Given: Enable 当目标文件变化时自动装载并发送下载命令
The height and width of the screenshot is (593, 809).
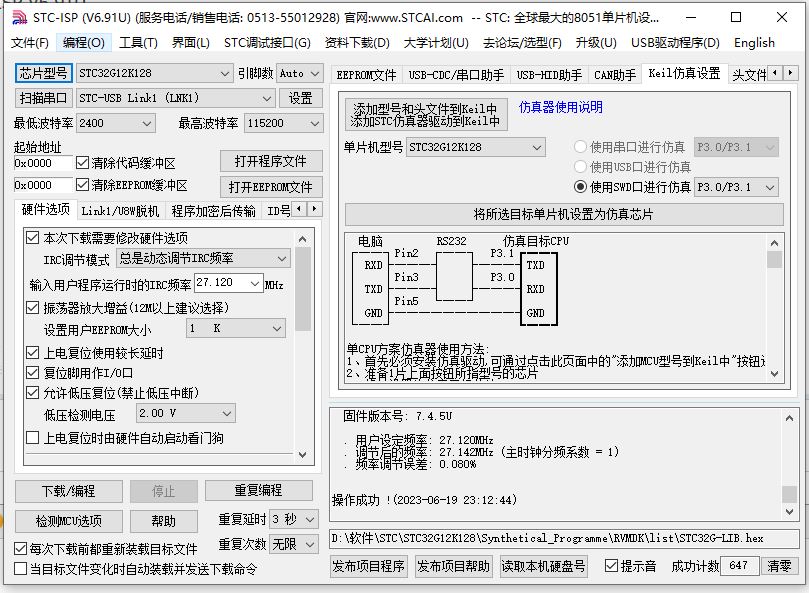Looking at the screenshot, I should pos(21,569).
